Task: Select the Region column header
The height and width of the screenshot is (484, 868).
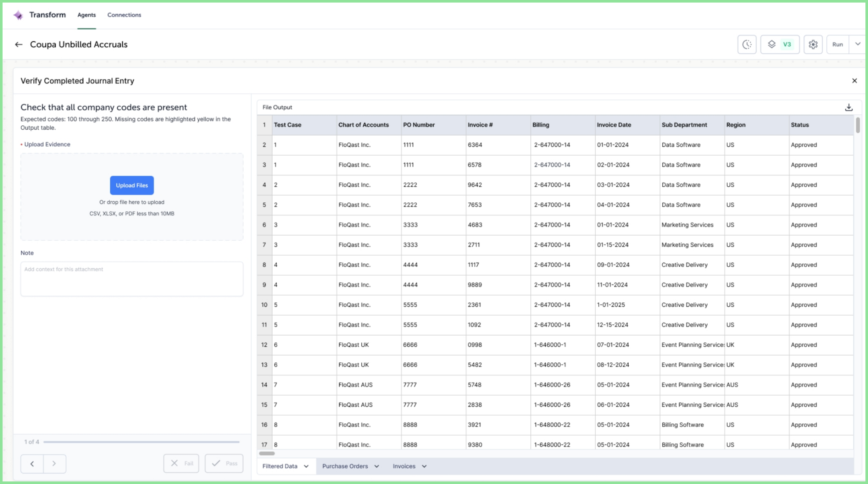Action: [757, 125]
